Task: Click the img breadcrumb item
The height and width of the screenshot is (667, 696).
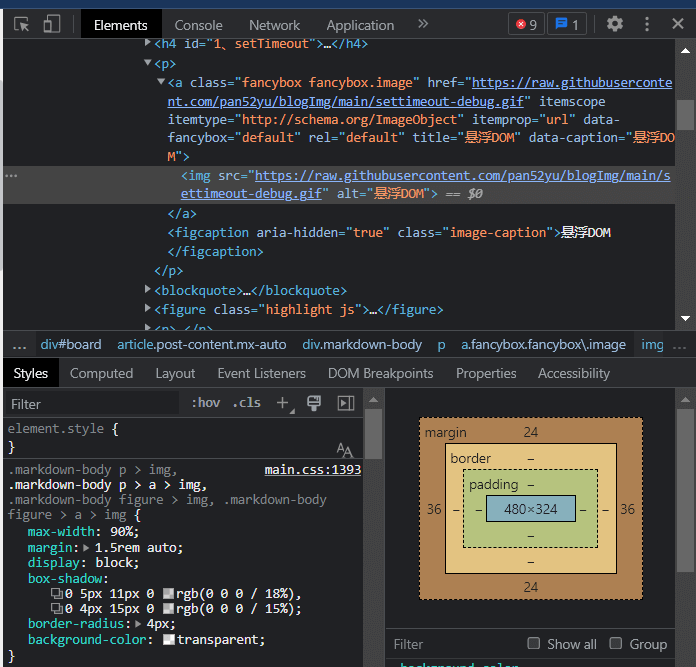Action: coord(652,345)
